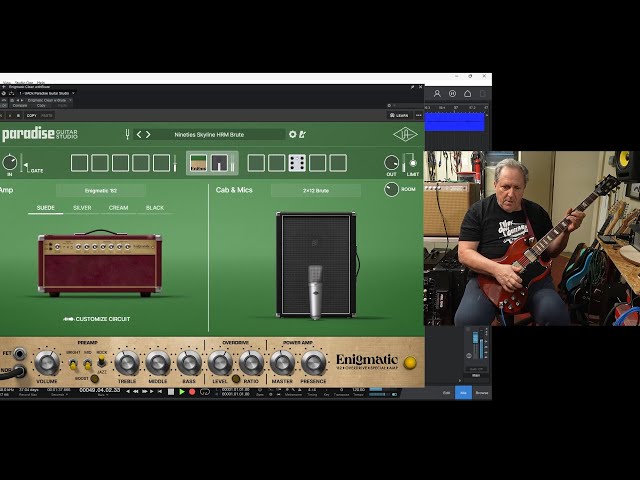Screen dimensions: 640x480
Task: Click the MASTER knob in Power Amp
Action: point(282,362)
